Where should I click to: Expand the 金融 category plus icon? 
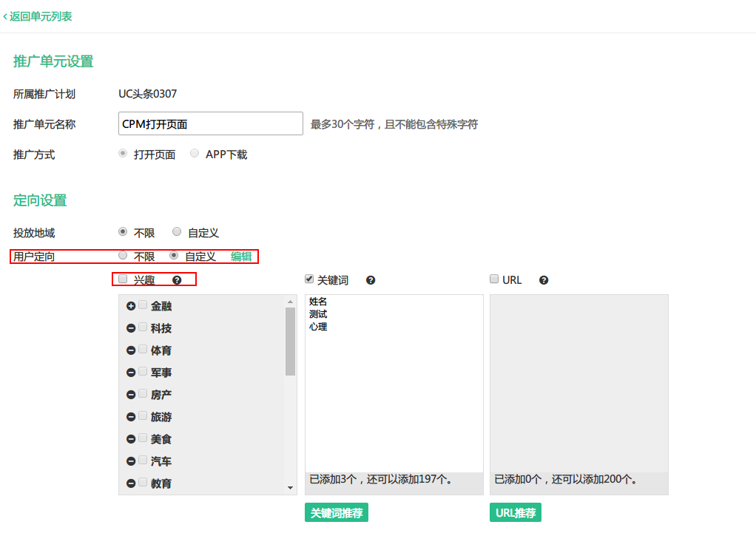click(131, 306)
